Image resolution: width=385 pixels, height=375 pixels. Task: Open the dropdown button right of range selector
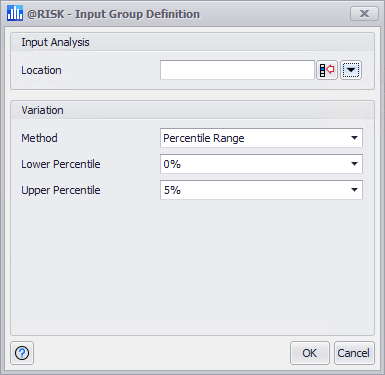(351, 70)
